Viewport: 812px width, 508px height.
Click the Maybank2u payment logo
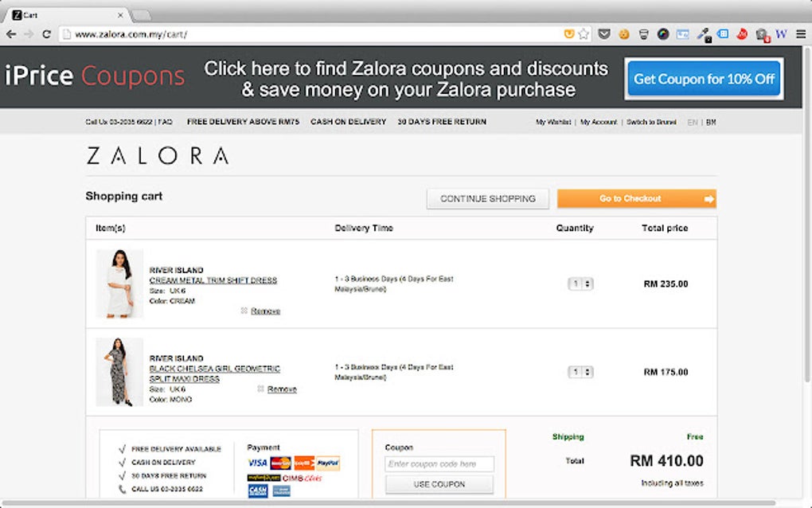(x=264, y=478)
